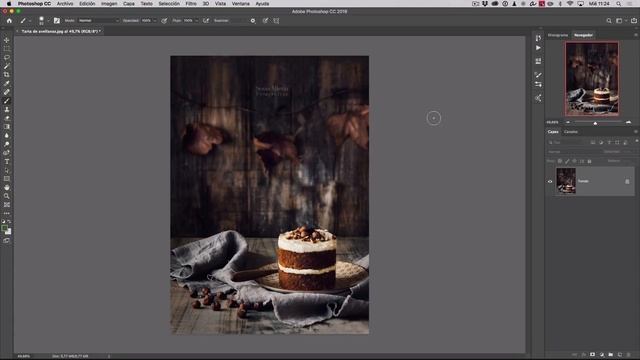Open the brush Mode dropdown
640x360 pixels.
pyautogui.click(x=98, y=20)
